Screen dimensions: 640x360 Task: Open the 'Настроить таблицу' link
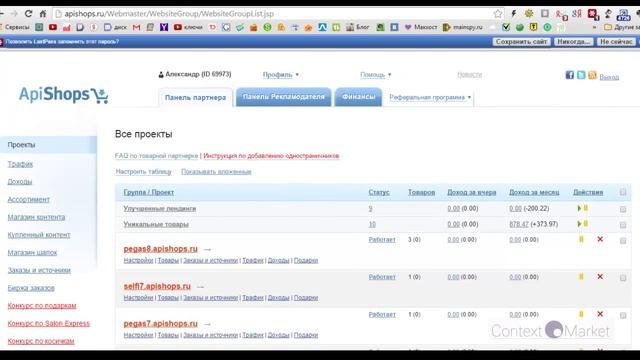coord(143,172)
